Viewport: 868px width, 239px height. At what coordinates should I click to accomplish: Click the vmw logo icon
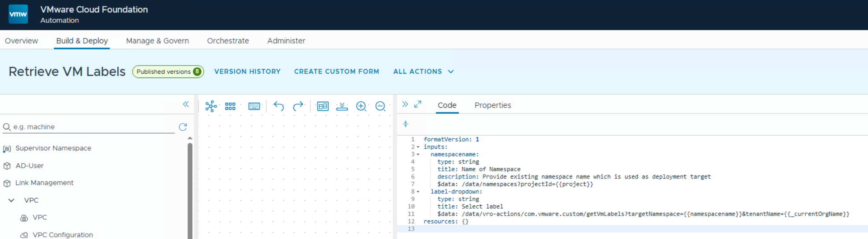click(x=18, y=14)
